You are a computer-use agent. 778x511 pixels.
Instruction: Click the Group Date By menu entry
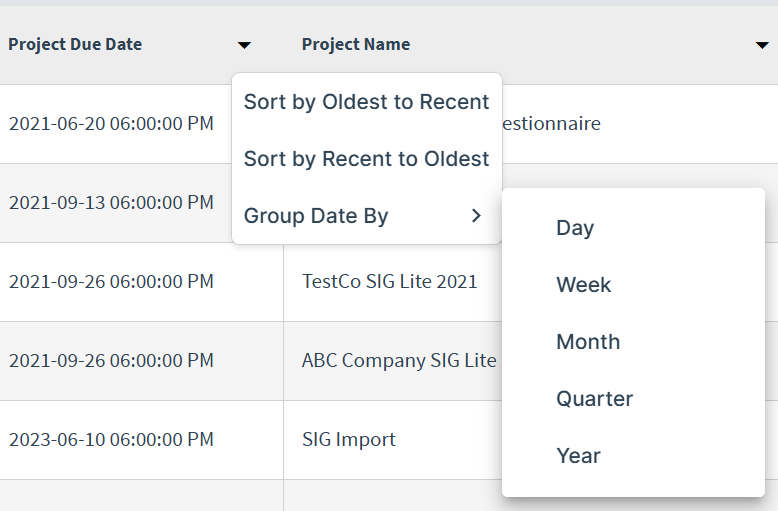(x=316, y=216)
